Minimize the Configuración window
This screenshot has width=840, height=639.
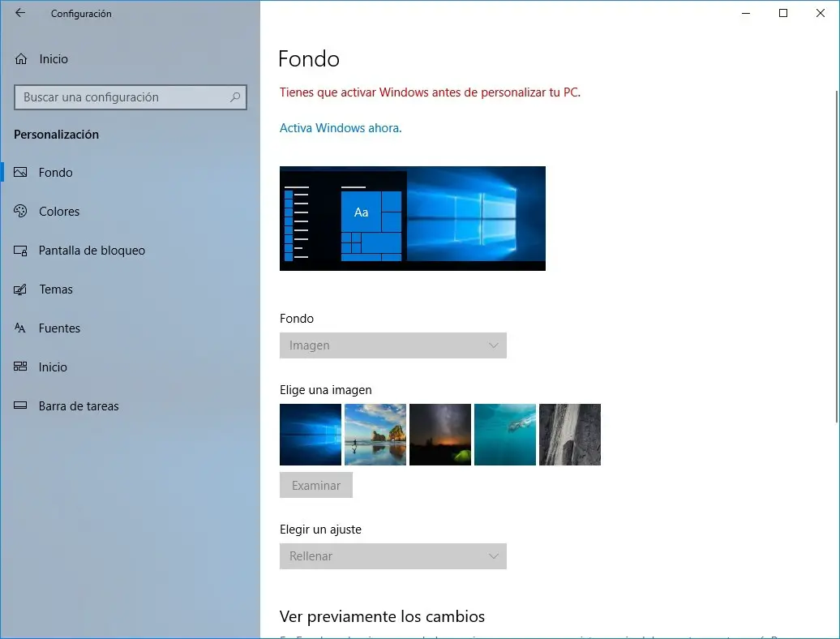tap(746, 13)
